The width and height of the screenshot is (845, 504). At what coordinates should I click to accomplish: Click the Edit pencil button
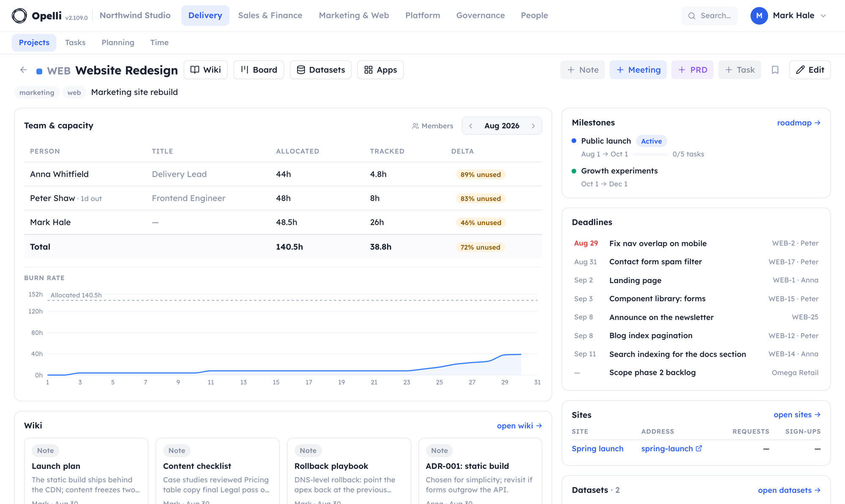pos(810,70)
